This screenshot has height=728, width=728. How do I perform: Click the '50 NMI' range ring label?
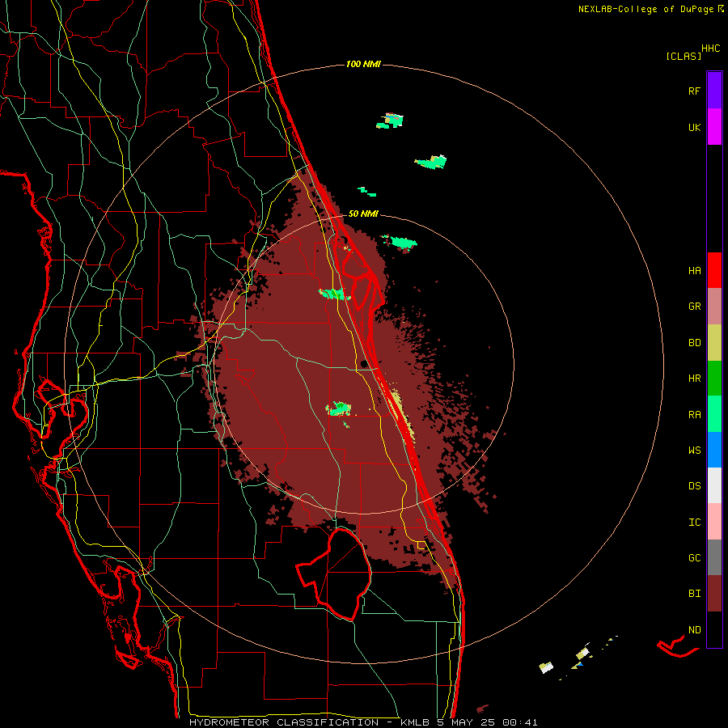(x=363, y=214)
